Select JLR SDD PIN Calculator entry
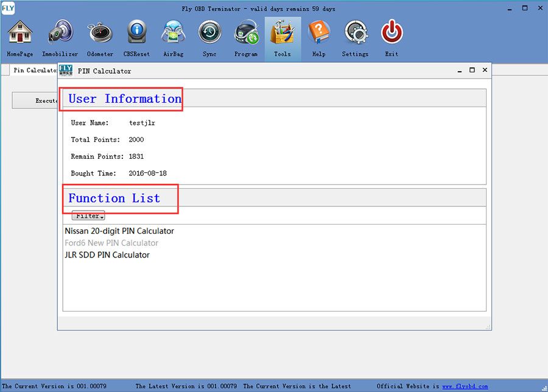The width and height of the screenshot is (548, 392). tap(107, 255)
